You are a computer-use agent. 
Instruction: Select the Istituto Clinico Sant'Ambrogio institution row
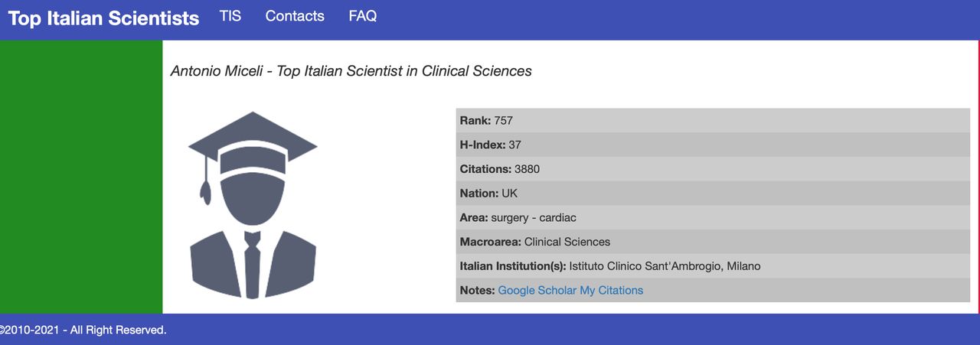(665, 266)
